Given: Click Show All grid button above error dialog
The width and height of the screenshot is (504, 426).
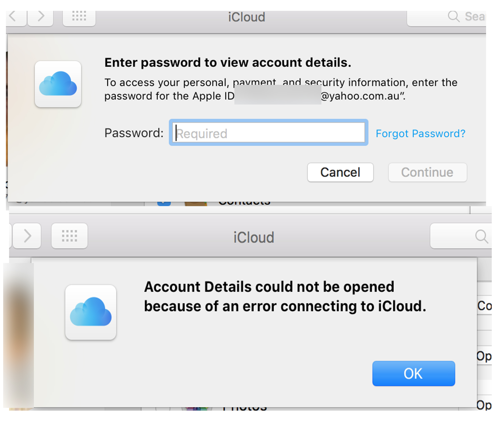Looking at the screenshot, I should 70,236.
